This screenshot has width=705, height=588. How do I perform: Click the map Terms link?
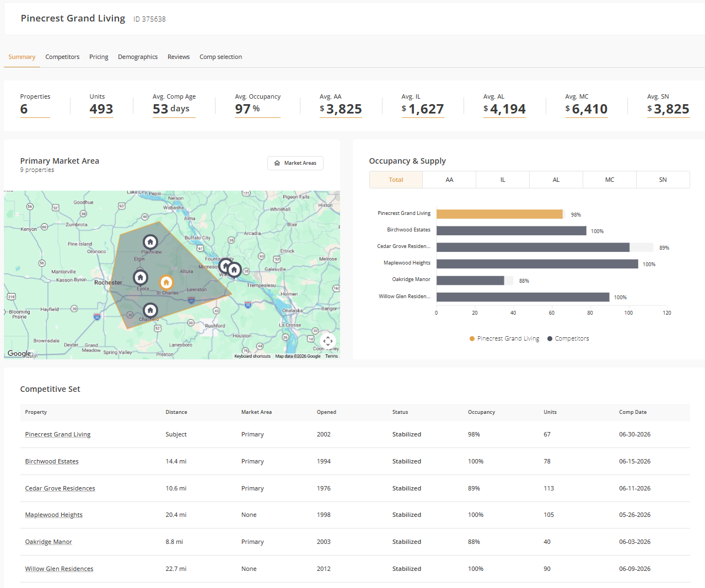pyautogui.click(x=331, y=357)
